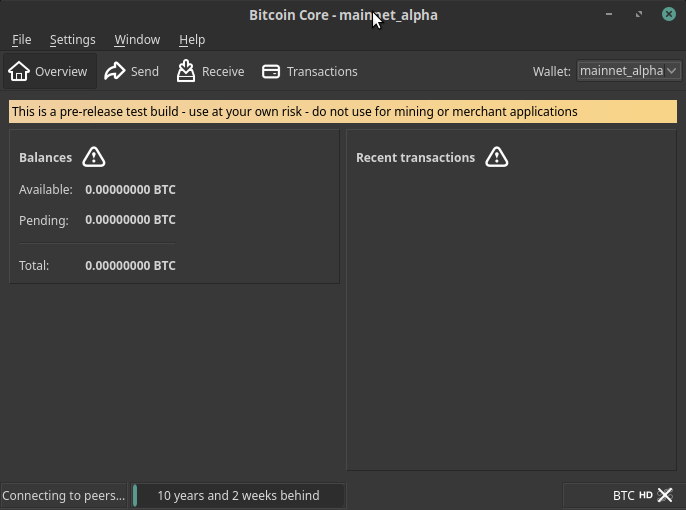This screenshot has width=686, height=510.
Task: Click the Send arrow icon
Action: [115, 71]
